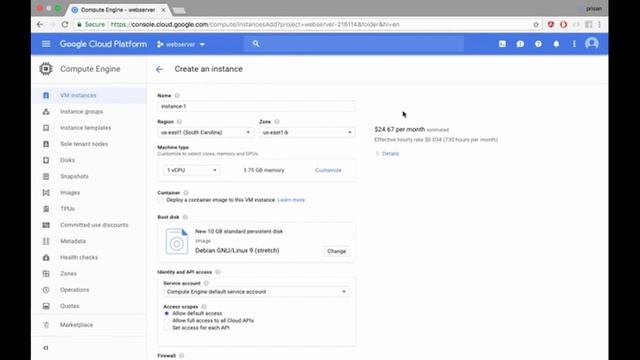Show help tooltip next to Boot disk label
This screenshot has width=640, height=360.
click(x=185, y=217)
